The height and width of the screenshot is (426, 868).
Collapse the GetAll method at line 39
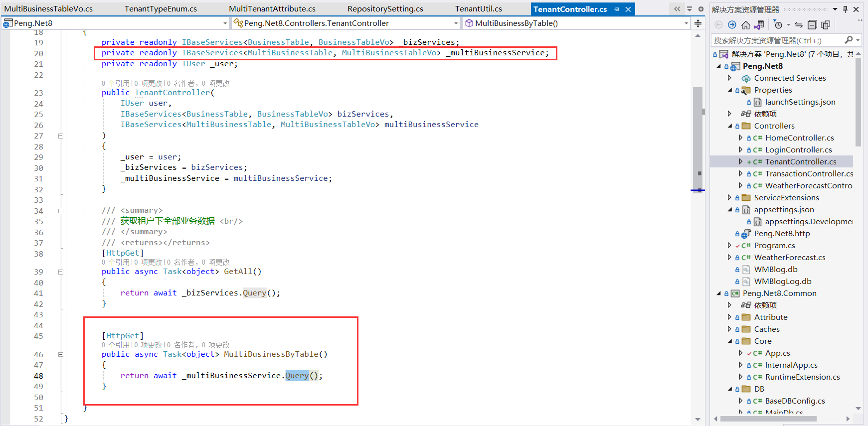click(61, 272)
